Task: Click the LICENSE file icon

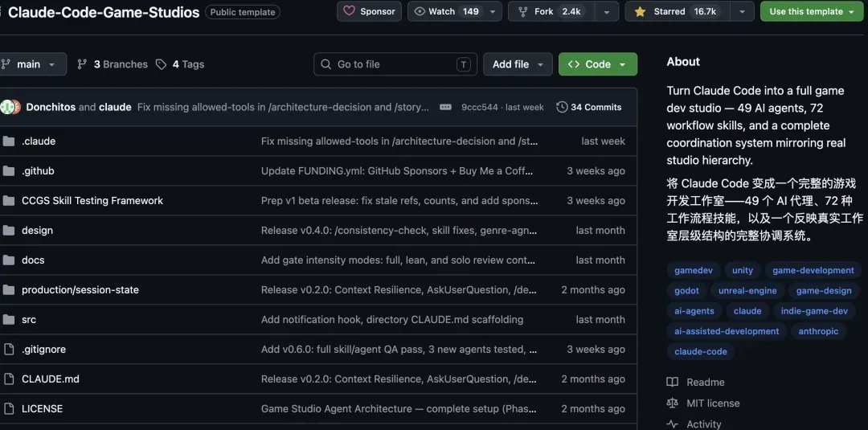Action: point(8,409)
